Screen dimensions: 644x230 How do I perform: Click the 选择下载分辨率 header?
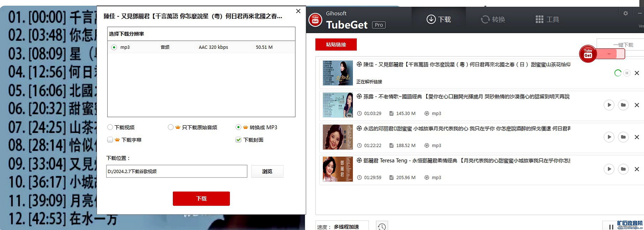point(127,34)
